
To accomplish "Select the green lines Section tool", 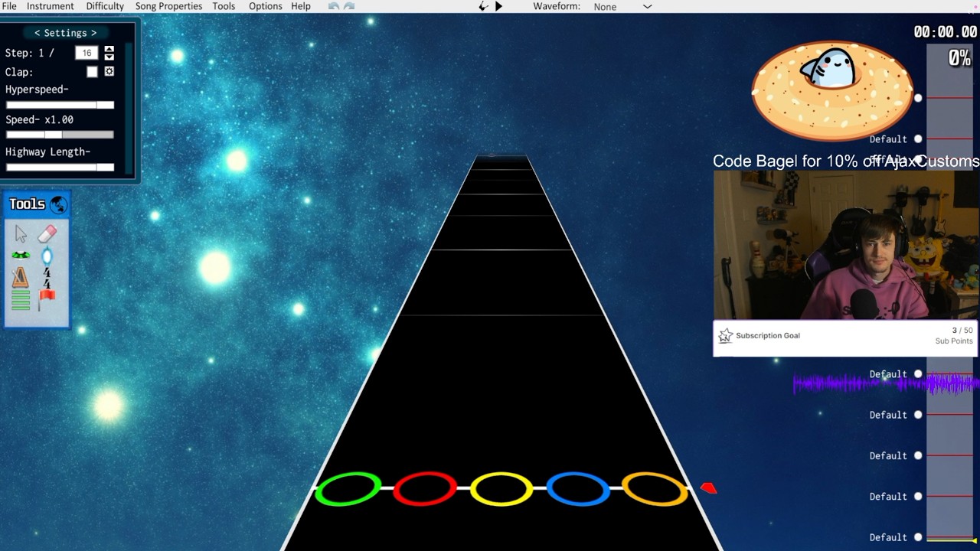I will coord(21,300).
